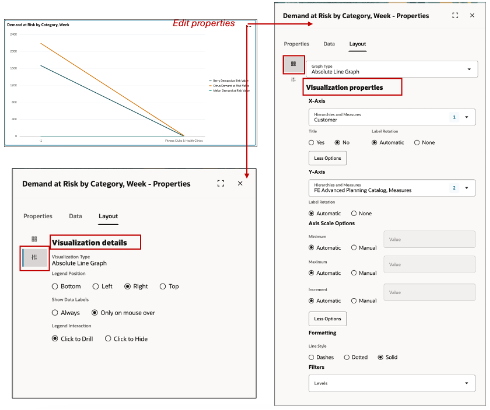Click the Increment Value input field
Image resolution: width=490 pixels, height=410 pixels.
429,292
